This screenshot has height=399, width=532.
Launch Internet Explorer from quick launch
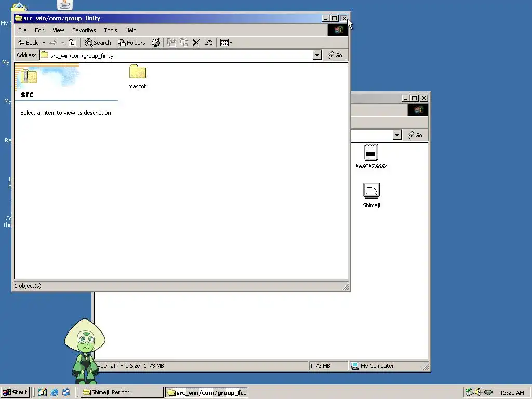(54, 392)
